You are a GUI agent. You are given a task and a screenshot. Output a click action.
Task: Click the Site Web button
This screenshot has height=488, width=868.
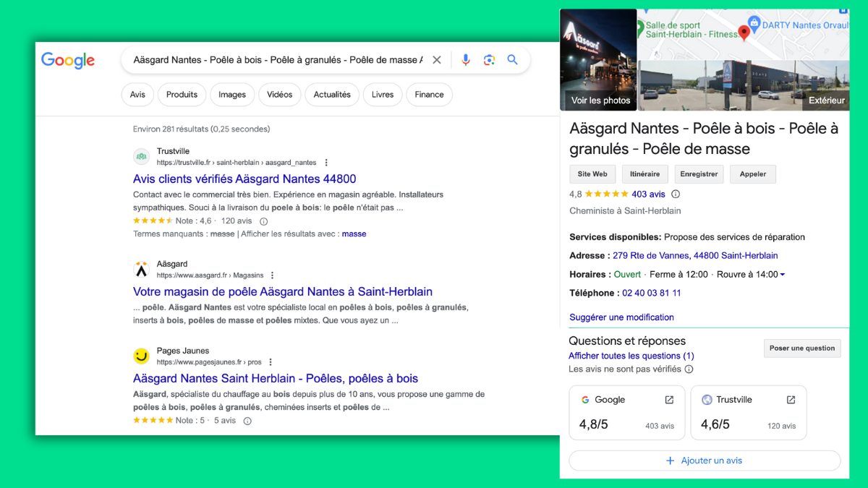pyautogui.click(x=592, y=174)
